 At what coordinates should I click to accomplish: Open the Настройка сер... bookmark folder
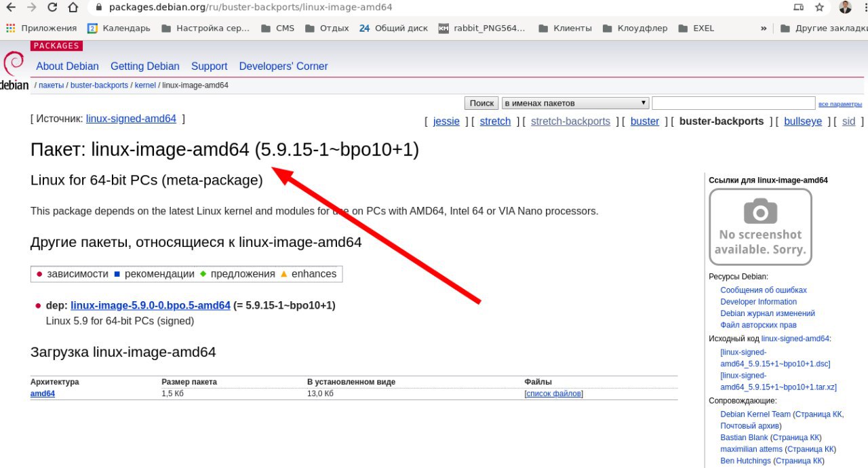(205, 28)
